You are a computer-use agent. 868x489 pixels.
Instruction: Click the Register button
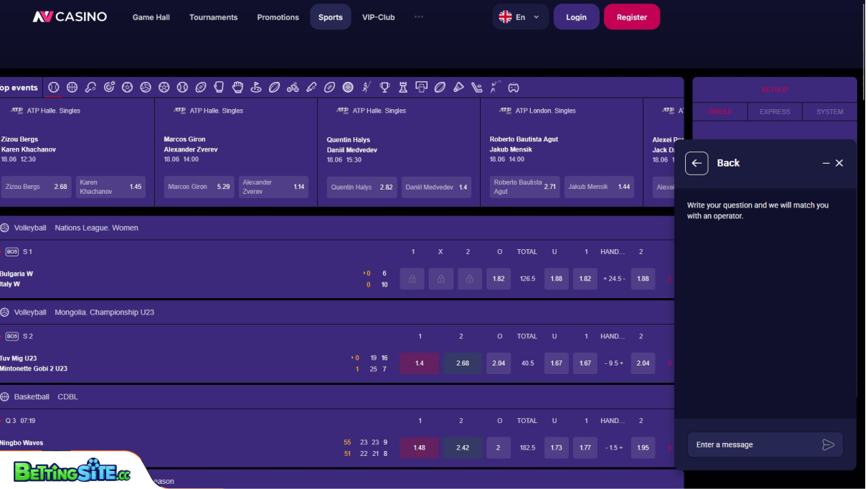pyautogui.click(x=631, y=17)
